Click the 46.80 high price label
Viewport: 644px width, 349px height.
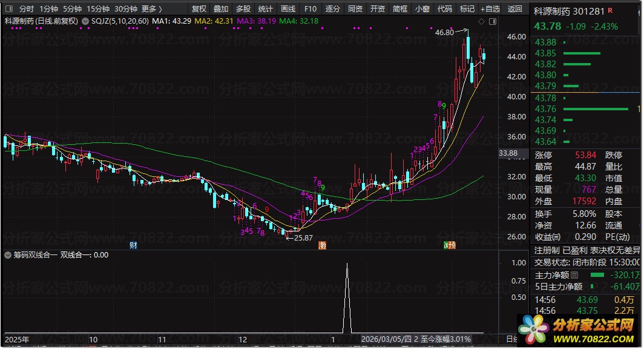click(x=444, y=33)
